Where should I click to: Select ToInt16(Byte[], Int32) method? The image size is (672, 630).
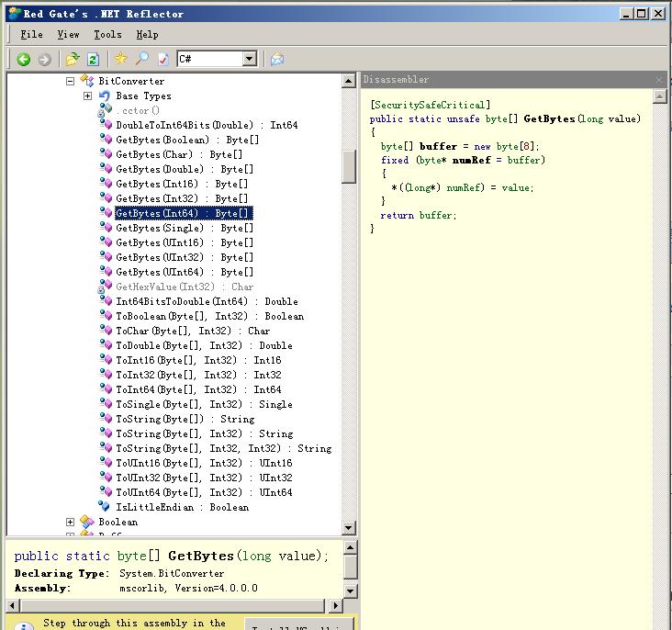(198, 360)
